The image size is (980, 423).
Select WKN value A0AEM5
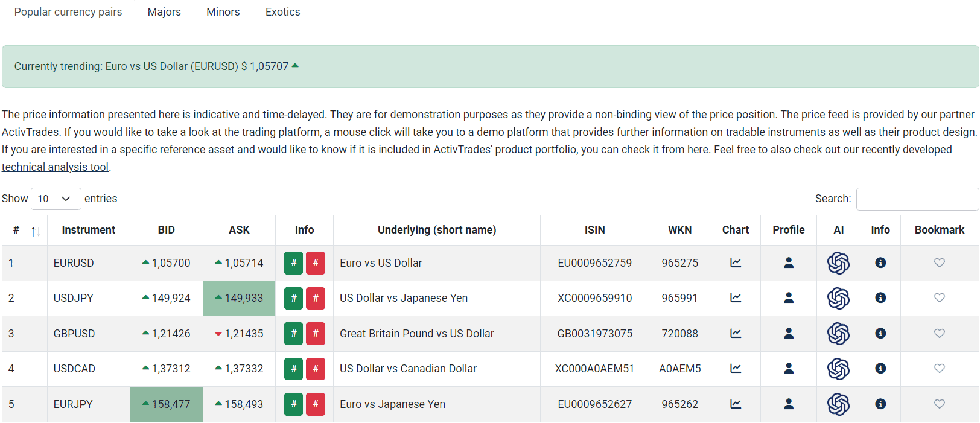pos(679,369)
